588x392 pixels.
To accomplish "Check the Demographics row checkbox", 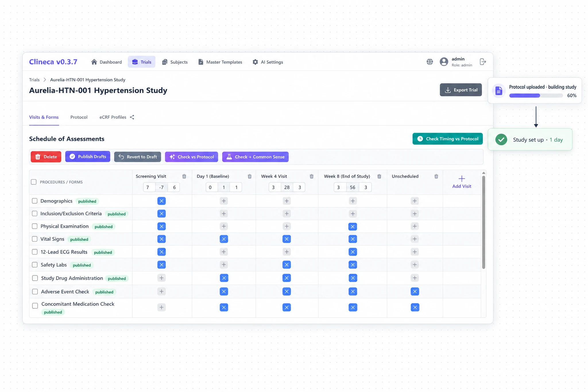I will pos(35,201).
